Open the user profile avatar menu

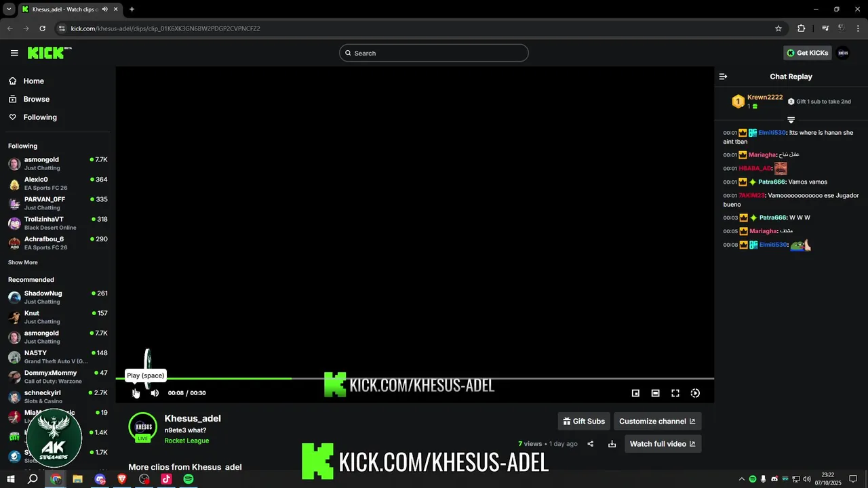click(843, 53)
